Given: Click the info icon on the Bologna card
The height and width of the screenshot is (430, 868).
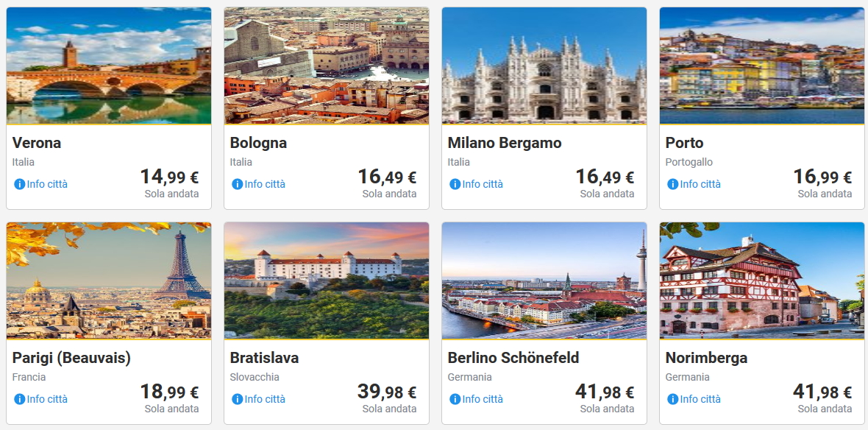Looking at the screenshot, I should [237, 184].
